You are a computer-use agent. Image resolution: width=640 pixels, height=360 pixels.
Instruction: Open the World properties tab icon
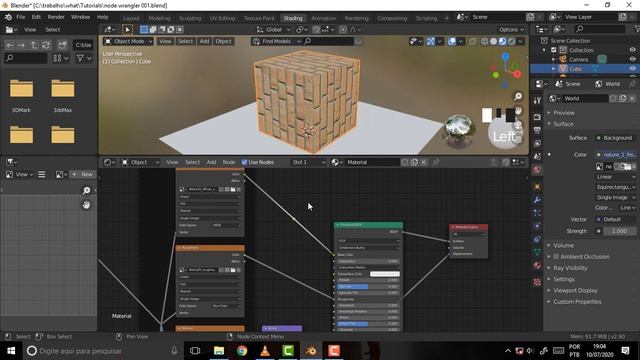point(537,170)
